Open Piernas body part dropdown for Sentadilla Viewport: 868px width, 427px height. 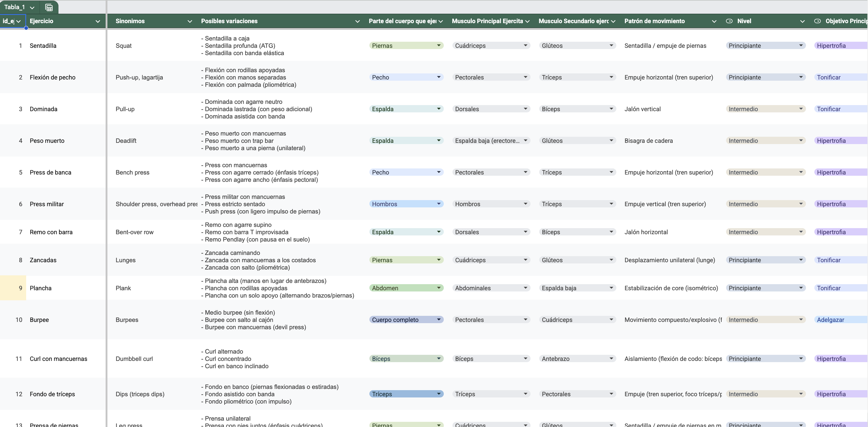(x=438, y=46)
